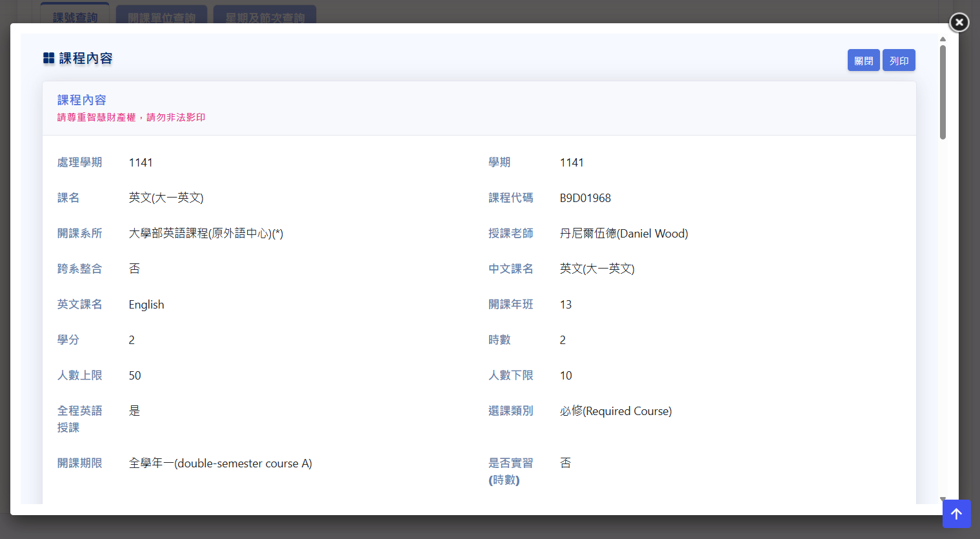The height and width of the screenshot is (539, 980).
Task: Click the modal's vertical scrollbar thumb
Action: (943, 92)
